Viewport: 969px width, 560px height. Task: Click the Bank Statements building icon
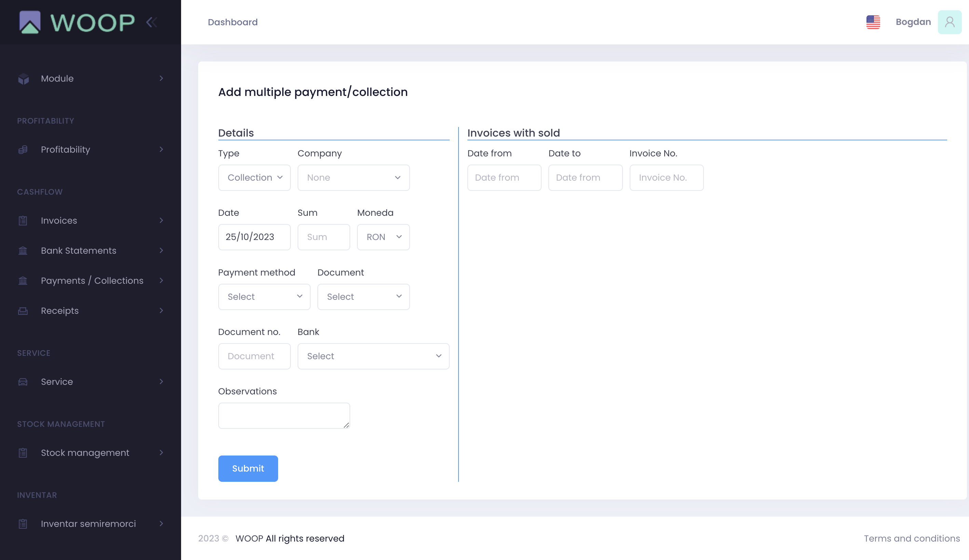tap(23, 251)
